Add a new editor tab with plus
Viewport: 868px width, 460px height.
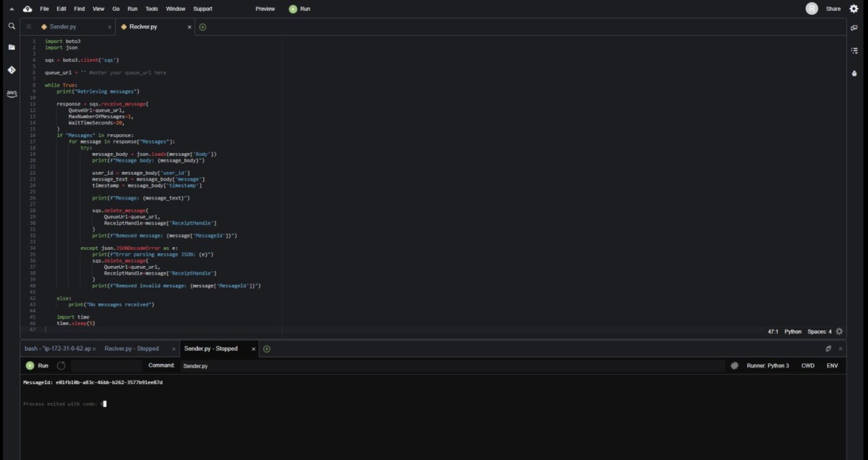click(x=203, y=27)
